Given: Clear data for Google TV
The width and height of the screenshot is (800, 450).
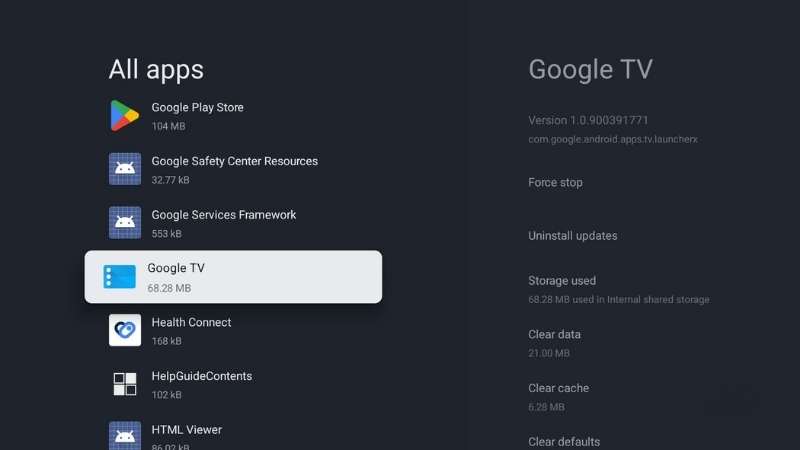Looking at the screenshot, I should [554, 335].
